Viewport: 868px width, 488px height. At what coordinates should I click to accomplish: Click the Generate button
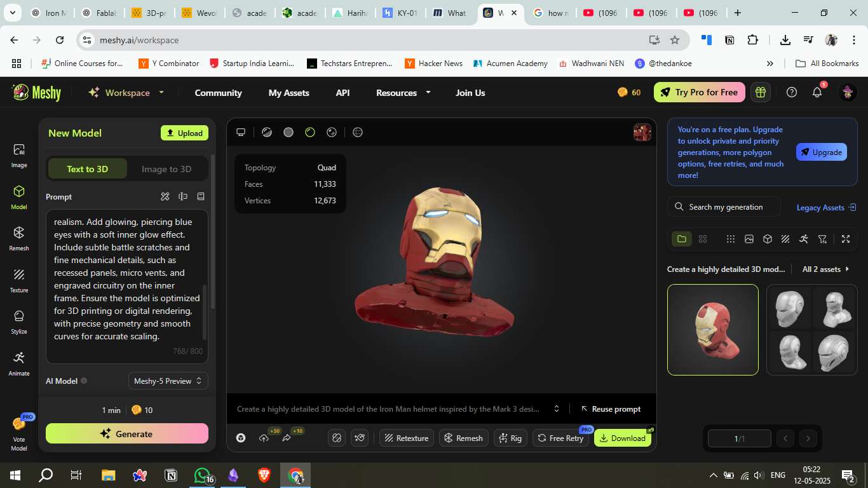point(127,433)
